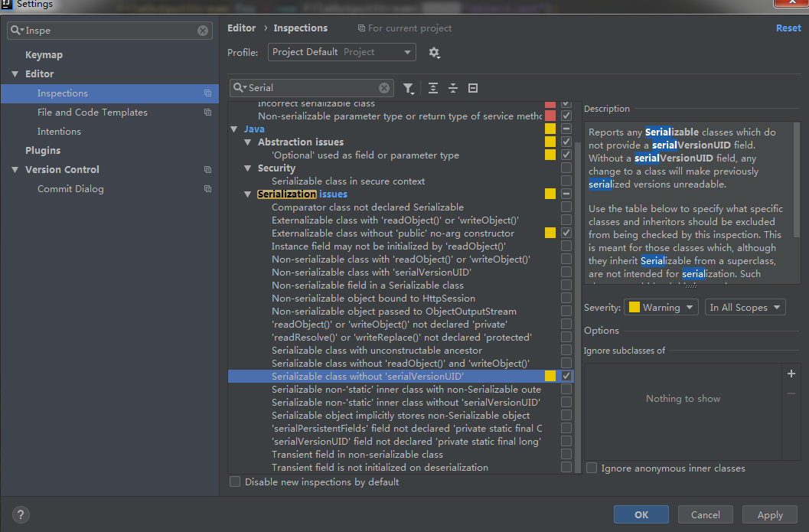Screen dimensions: 809x532
Task: Click the description panel scrollbar
Action: click(x=797, y=180)
